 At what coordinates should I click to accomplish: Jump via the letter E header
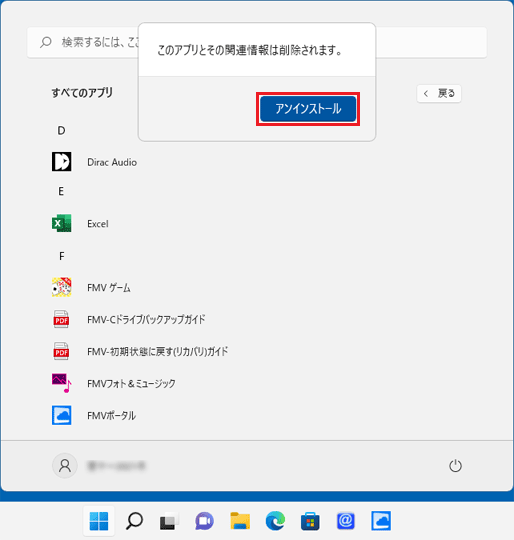[x=61, y=191]
